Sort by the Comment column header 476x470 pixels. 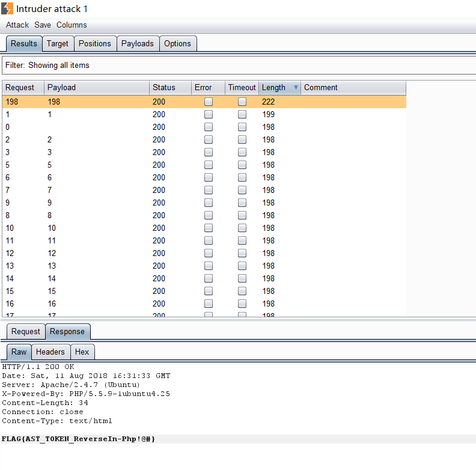click(x=353, y=87)
